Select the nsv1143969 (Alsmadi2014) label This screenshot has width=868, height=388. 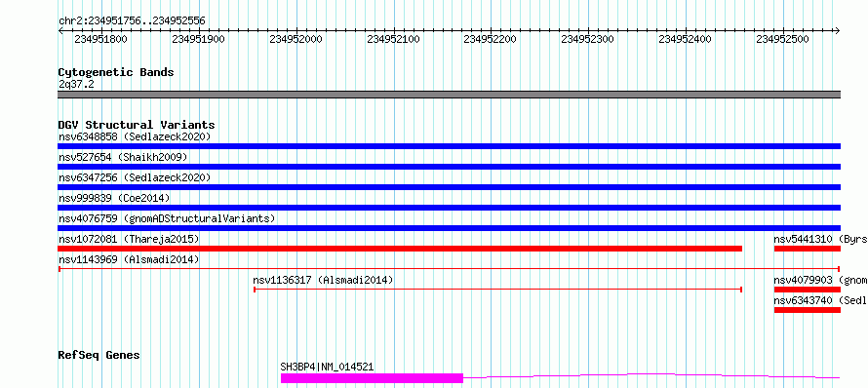click(x=129, y=259)
